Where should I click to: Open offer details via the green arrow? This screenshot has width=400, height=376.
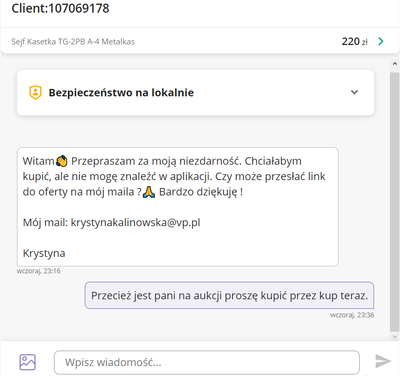tap(381, 41)
